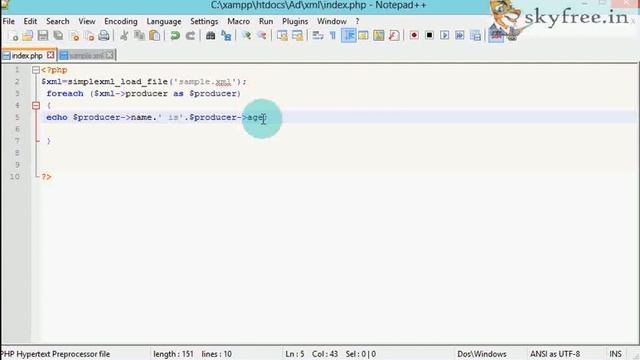Open the Plugins menu

295,21
